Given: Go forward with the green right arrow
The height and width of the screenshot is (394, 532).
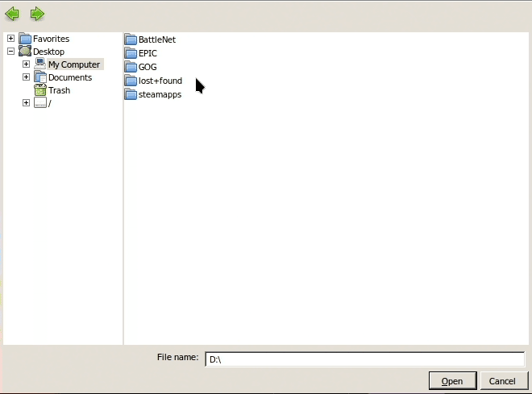Looking at the screenshot, I should (x=37, y=15).
